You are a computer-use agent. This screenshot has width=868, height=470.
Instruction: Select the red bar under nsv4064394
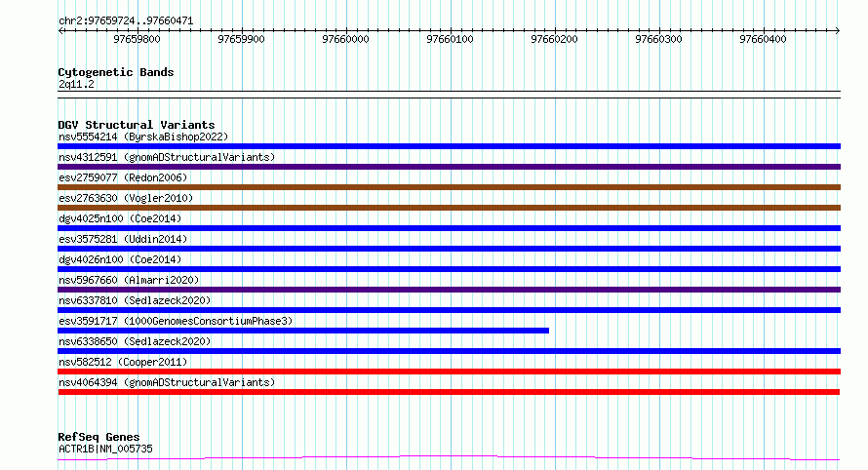point(449,392)
